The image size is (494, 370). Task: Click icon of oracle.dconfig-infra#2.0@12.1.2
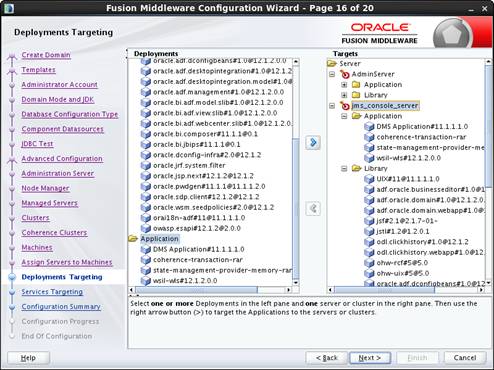[146, 155]
